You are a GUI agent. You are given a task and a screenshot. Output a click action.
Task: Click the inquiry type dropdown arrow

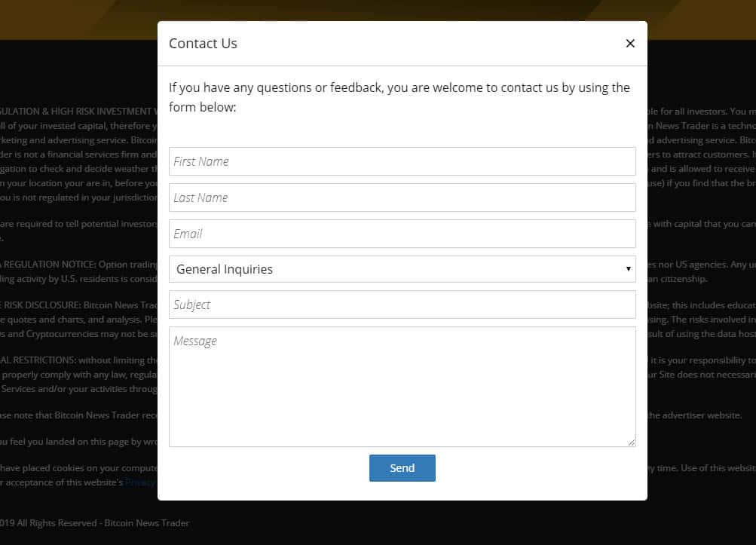point(628,269)
